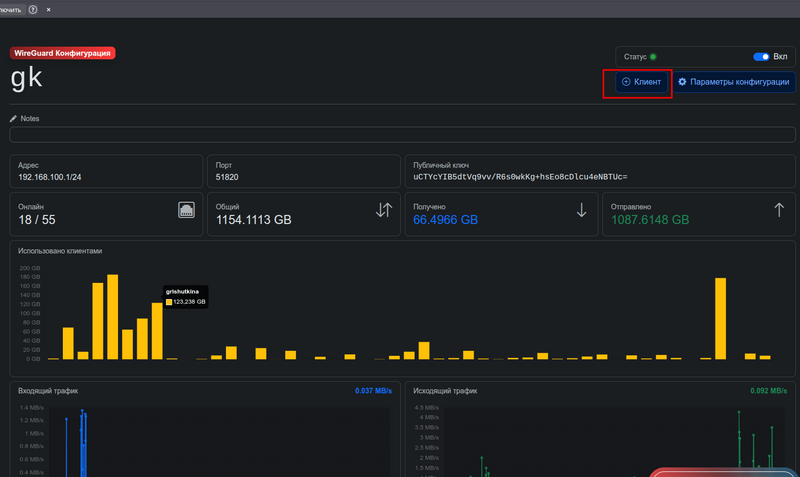Click the up-down arrows icon in Общий card
Screen dimensions: 800x477
pyautogui.click(x=384, y=210)
